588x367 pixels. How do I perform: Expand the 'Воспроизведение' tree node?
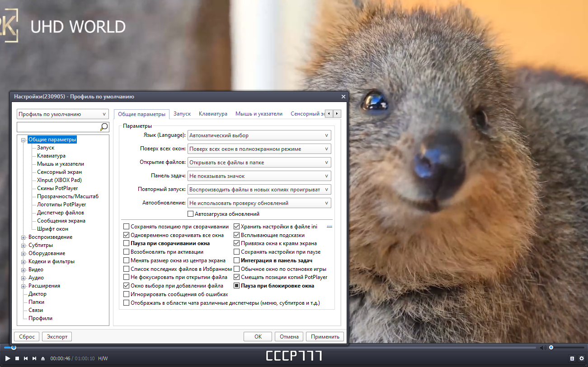[x=24, y=237]
